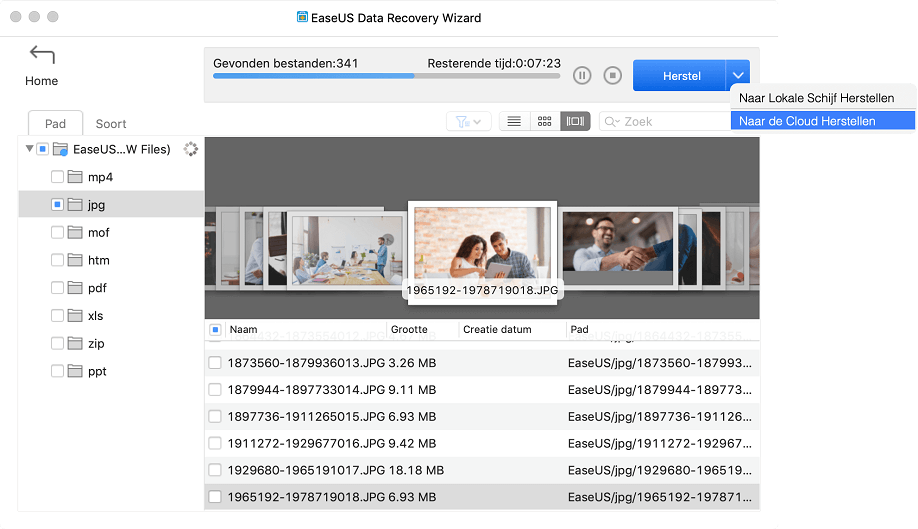Pause the file scan
Viewport: 918px width, 529px height.
[x=582, y=75]
